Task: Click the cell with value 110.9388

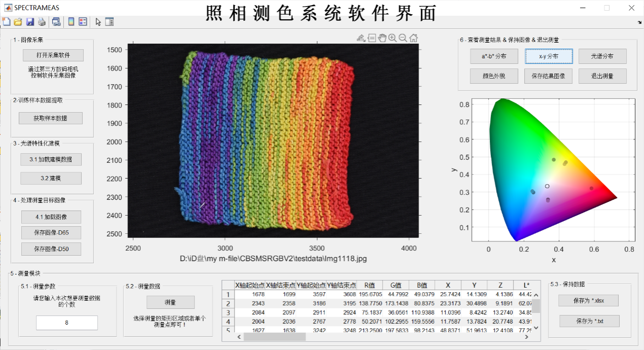Action: click(422, 312)
